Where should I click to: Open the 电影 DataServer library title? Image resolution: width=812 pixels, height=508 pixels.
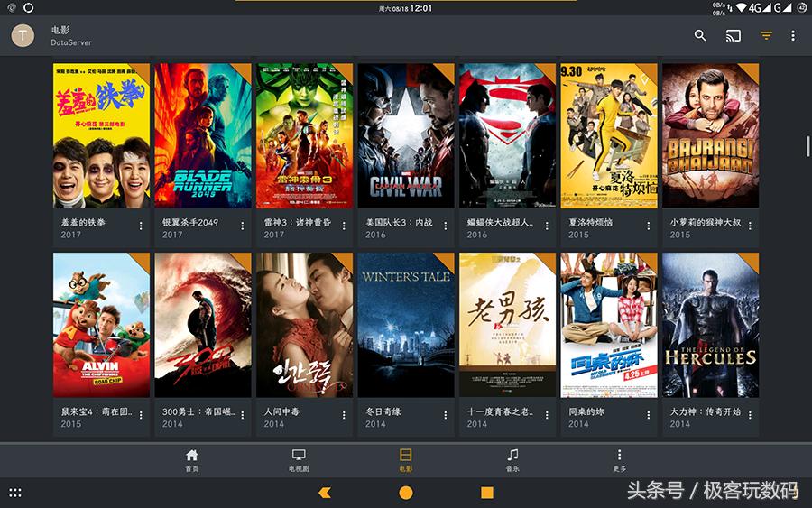(x=71, y=36)
